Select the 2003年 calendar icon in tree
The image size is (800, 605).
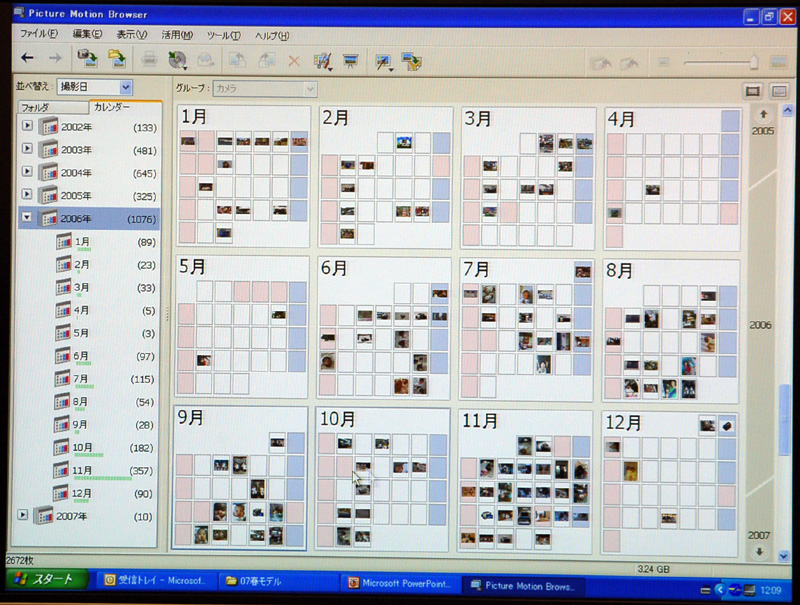pos(49,150)
